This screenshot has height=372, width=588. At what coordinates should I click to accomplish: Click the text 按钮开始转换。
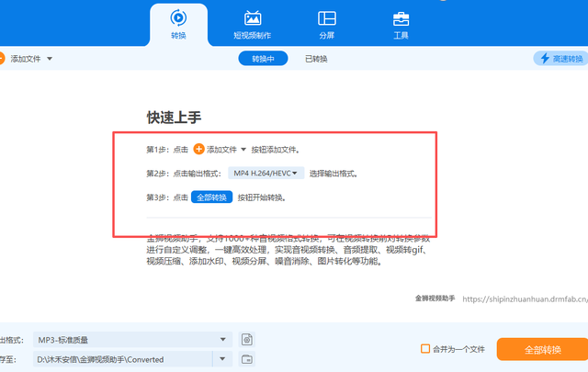coord(262,197)
